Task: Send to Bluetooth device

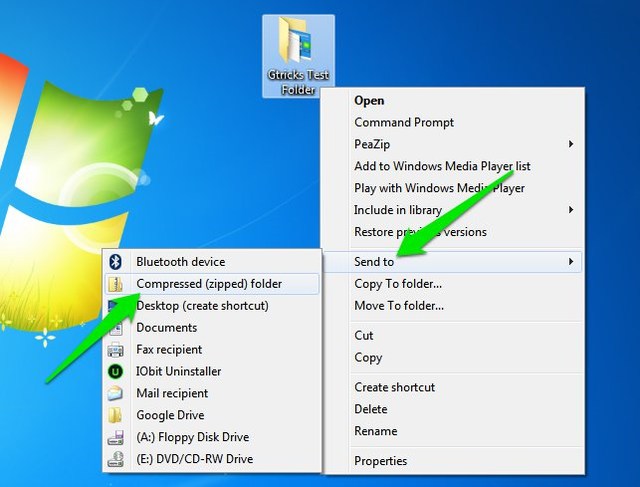Action: [212, 262]
